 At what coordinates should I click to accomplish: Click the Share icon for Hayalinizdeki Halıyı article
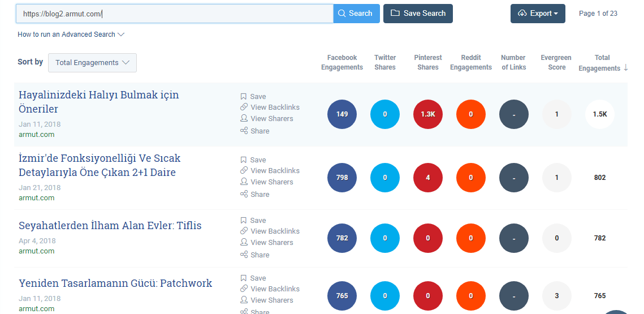(x=244, y=131)
